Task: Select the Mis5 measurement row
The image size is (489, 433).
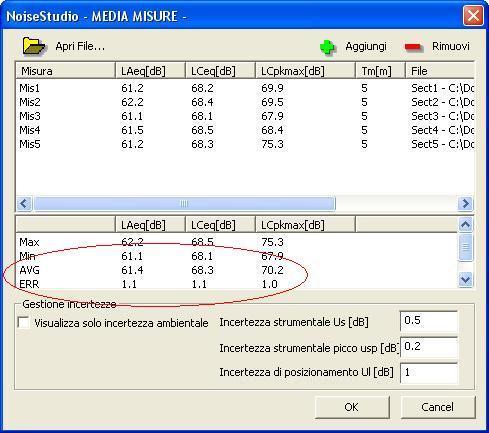Action: click(245, 144)
